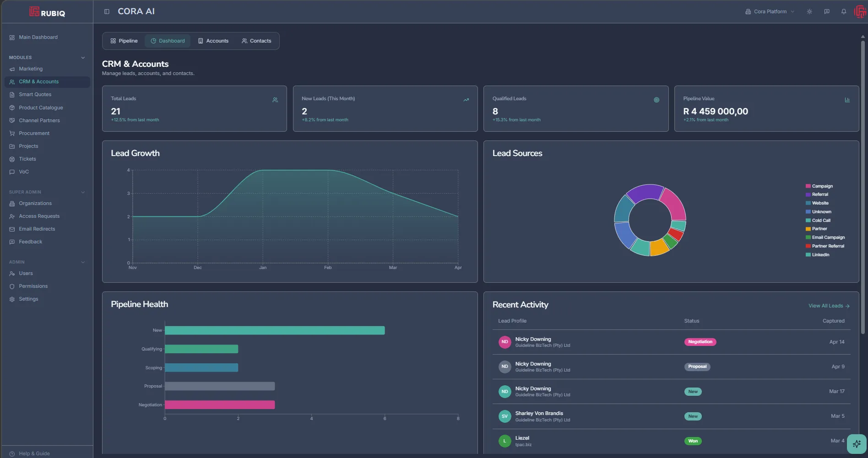Click the Proposal bar in Pipeline Health
Viewport: 868px width, 458px height.
point(220,386)
